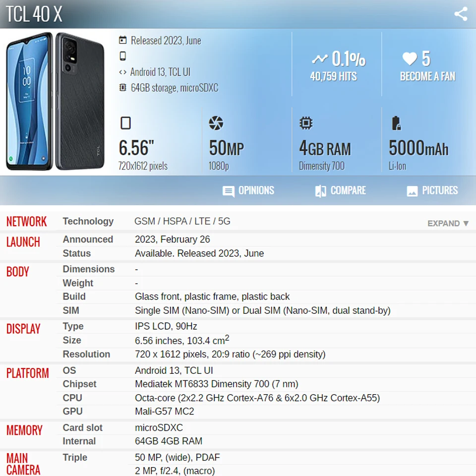This screenshot has height=476, width=476.
Task: Expand the Network section details
Action: coord(448,224)
